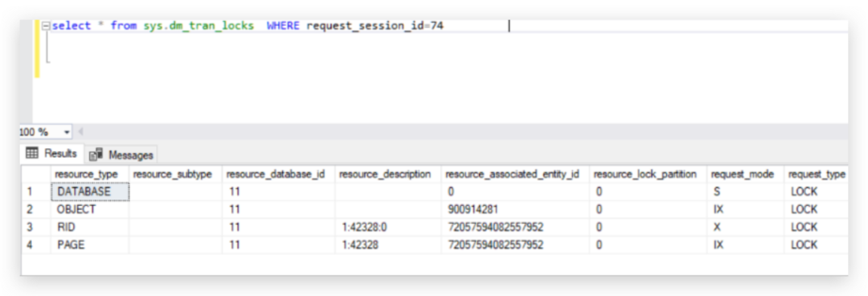Select the RID cell in row 3
Viewport: 868px width, 296px height.
90,228
